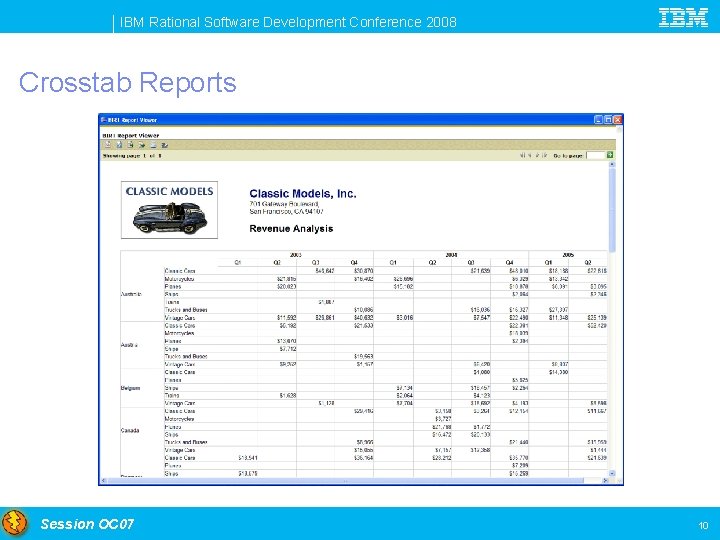This screenshot has height=540, width=720.
Task: Click the Austria country row label
Action: [x=129, y=345]
